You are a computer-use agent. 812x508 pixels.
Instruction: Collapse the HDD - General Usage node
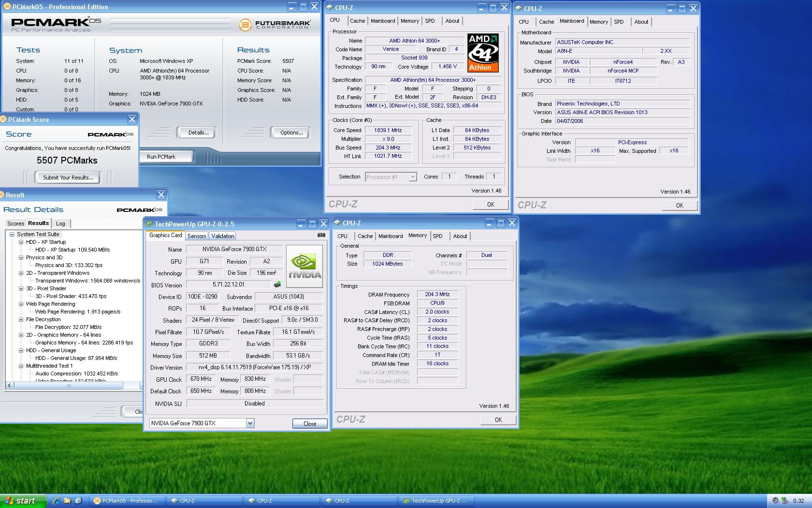(21, 350)
